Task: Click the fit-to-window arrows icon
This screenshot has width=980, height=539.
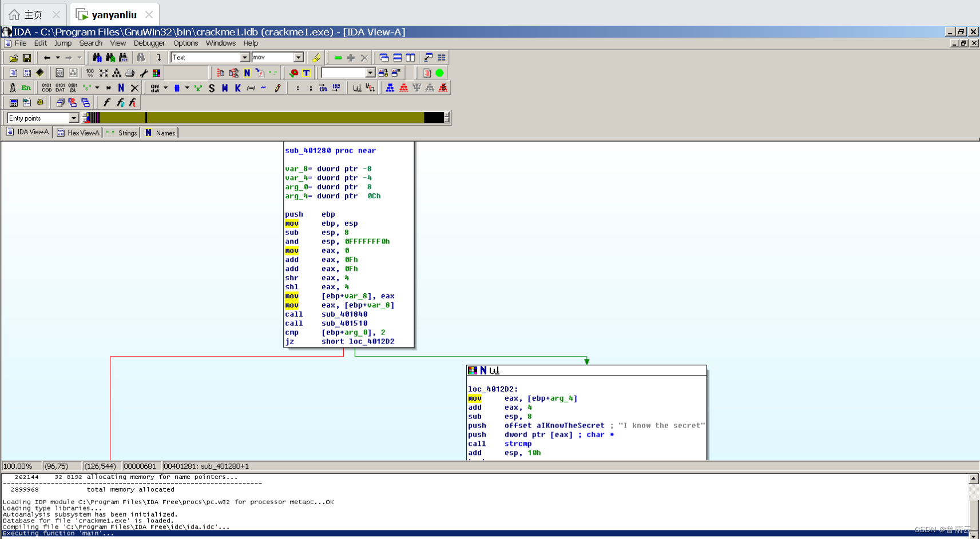Action: point(104,73)
